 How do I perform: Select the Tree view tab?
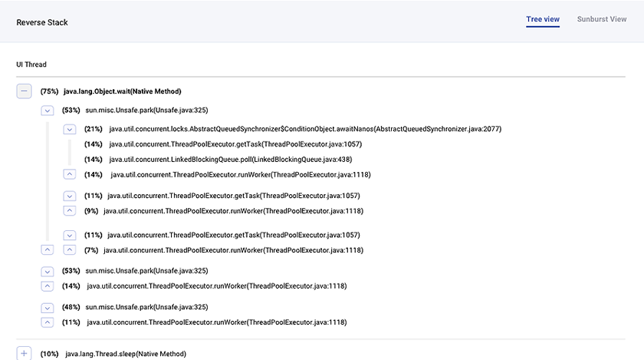pyautogui.click(x=543, y=19)
